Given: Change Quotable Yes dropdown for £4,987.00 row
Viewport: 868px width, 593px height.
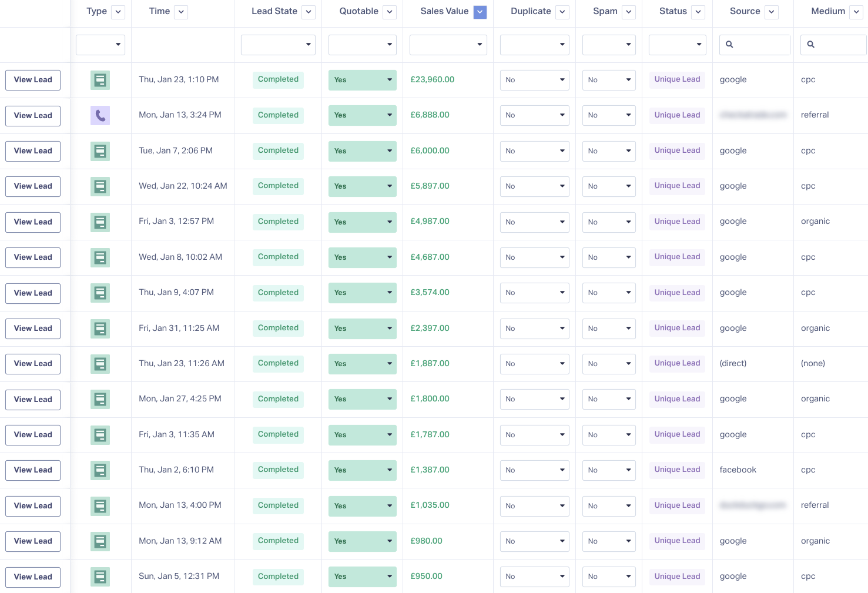Looking at the screenshot, I should [363, 222].
